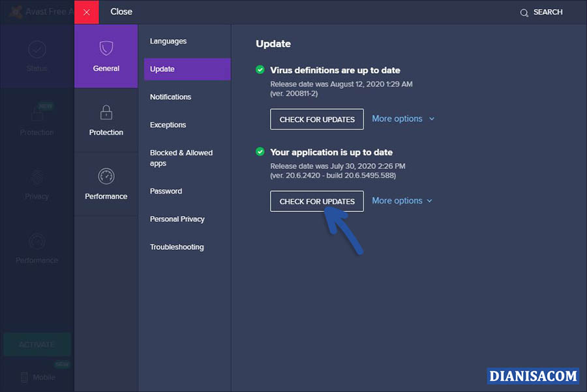Click CHECK FOR UPDATES for the application
The width and height of the screenshot is (587, 392).
[316, 201]
